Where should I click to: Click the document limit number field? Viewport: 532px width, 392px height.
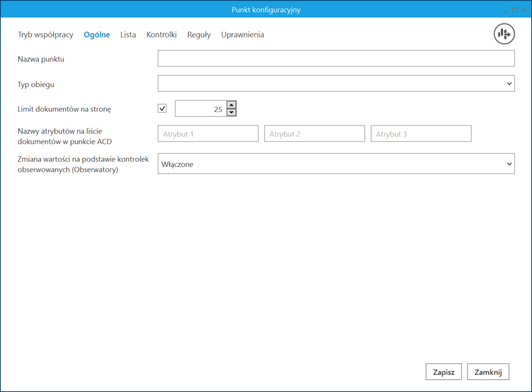[x=201, y=109]
